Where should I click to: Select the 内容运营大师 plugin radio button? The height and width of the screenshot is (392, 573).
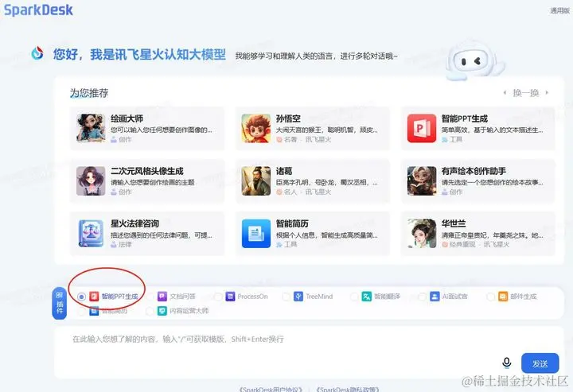(150, 311)
